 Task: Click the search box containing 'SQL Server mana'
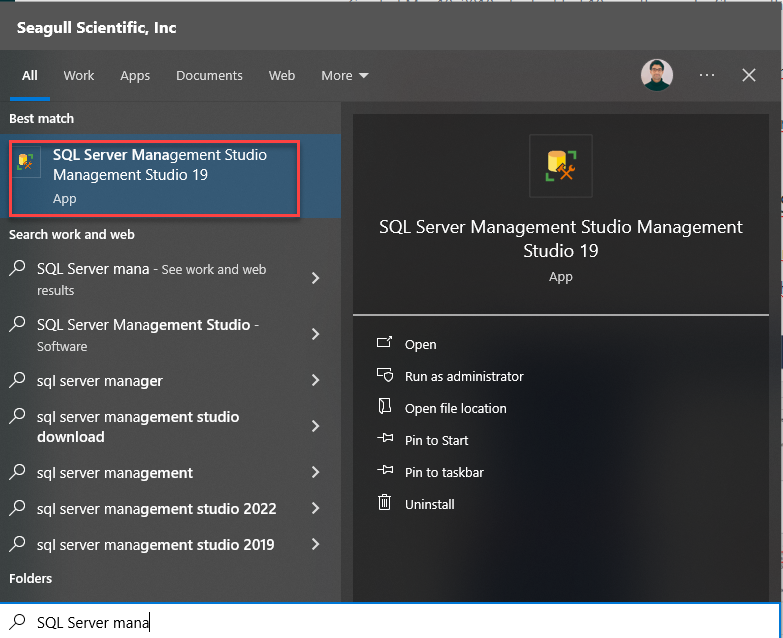click(390, 622)
